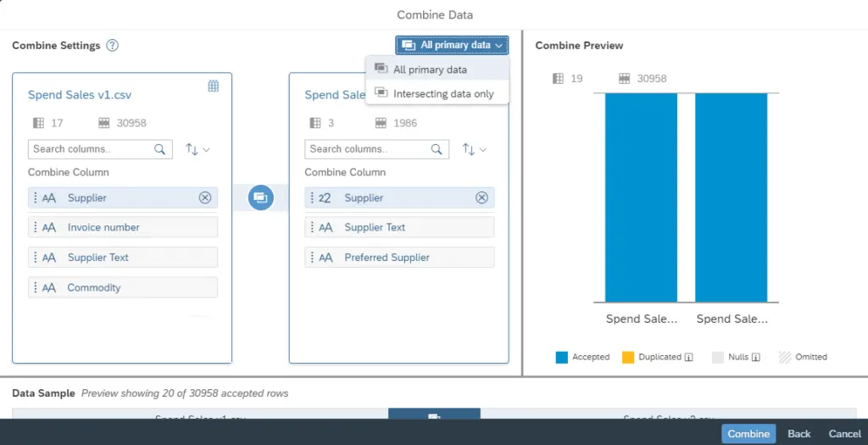The height and width of the screenshot is (445, 868).
Task: Open sort dropdown in right dataset panel
Action: [x=474, y=149]
